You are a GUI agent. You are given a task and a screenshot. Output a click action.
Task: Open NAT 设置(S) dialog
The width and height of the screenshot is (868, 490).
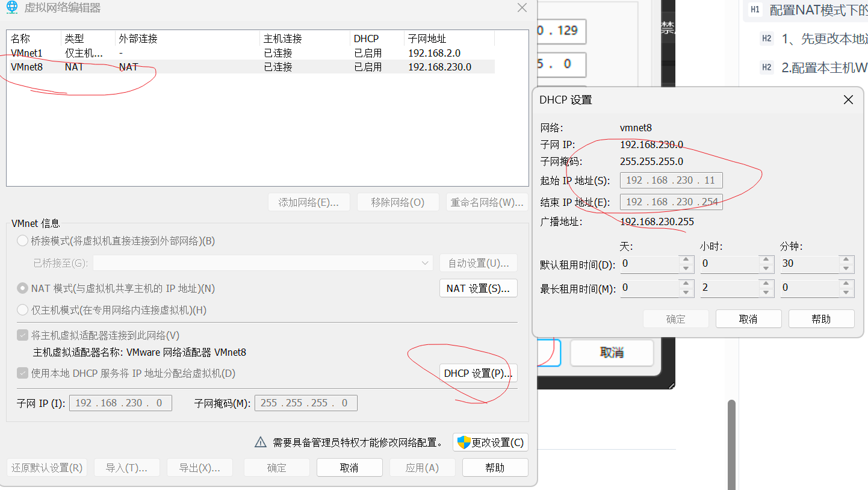click(x=478, y=288)
